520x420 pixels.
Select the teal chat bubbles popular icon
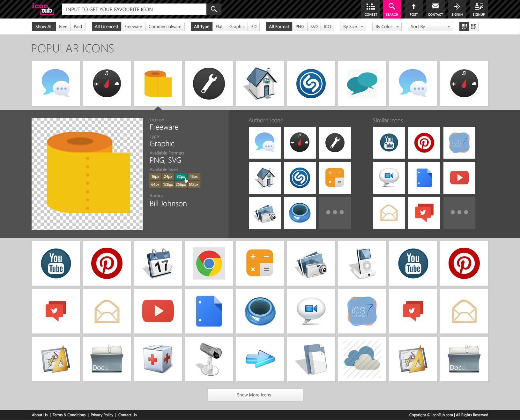click(x=362, y=84)
